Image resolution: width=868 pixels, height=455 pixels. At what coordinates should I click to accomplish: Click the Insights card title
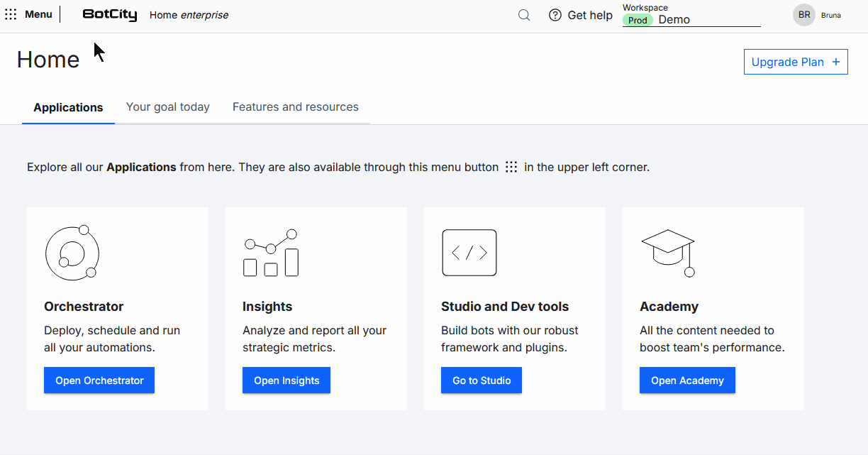[267, 307]
